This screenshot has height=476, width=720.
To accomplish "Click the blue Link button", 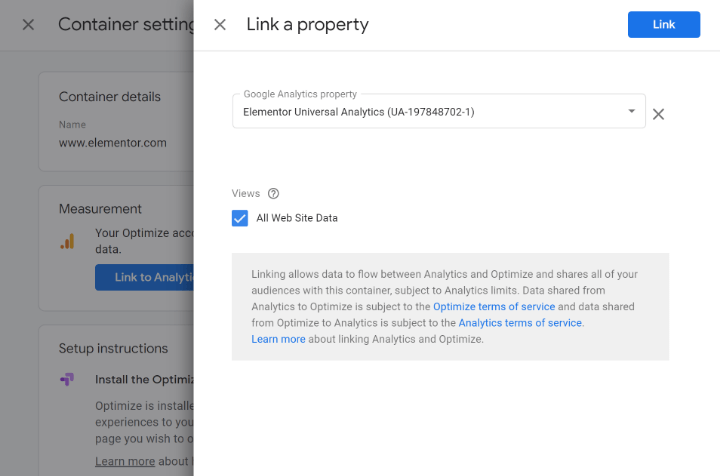I will (x=663, y=25).
